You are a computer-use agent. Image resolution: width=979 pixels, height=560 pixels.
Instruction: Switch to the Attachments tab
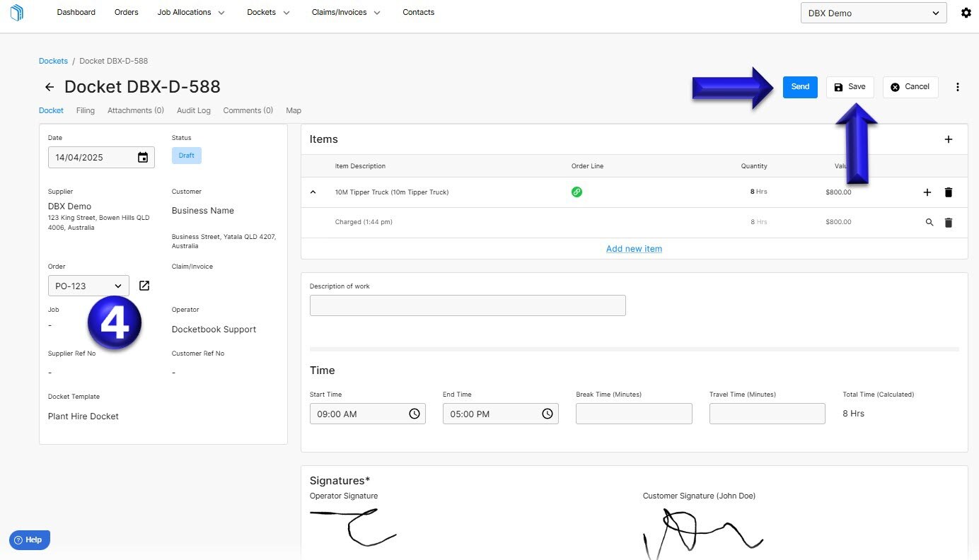pyautogui.click(x=135, y=110)
